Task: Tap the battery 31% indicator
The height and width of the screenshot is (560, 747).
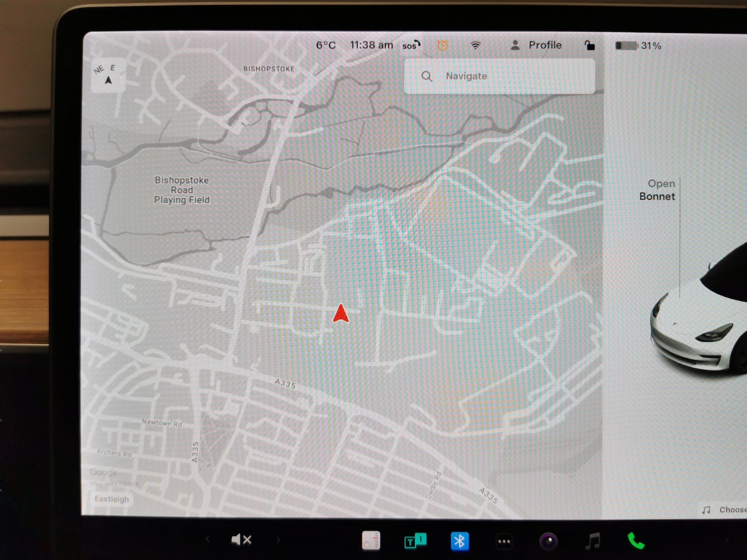Action: click(638, 46)
